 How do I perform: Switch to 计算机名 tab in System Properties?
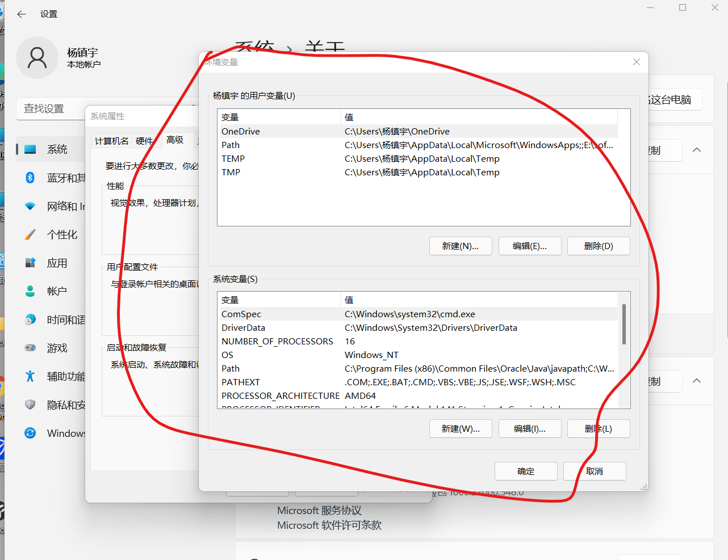coord(112,141)
